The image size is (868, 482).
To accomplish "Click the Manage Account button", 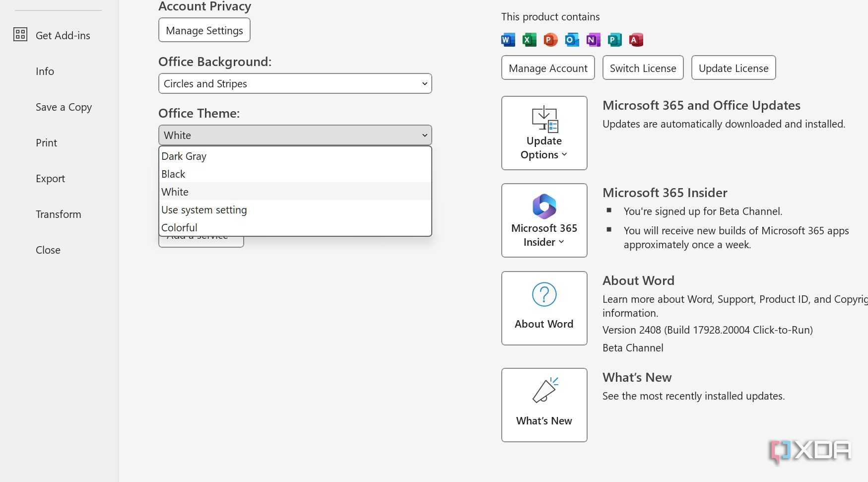I will click(548, 68).
